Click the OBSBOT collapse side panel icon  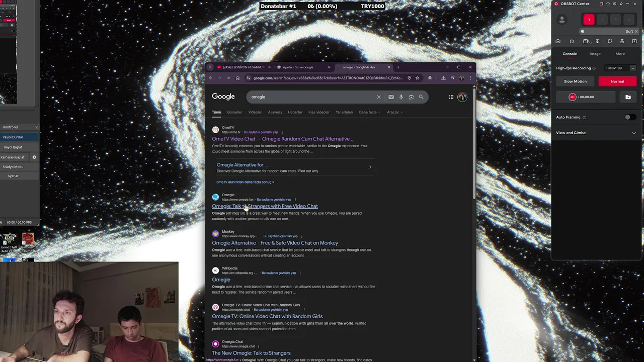pos(634,41)
